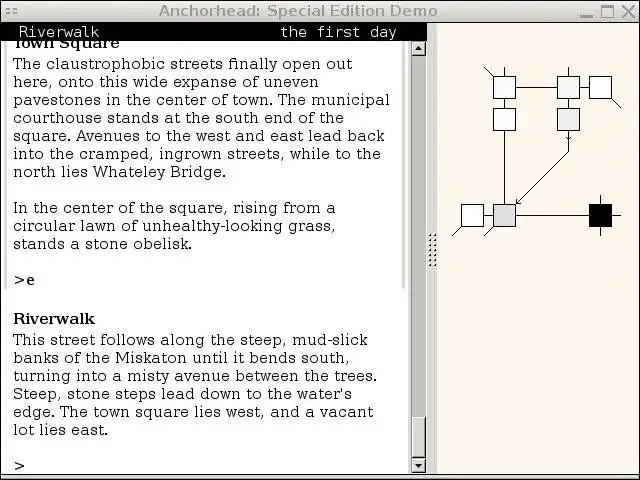The height and width of the screenshot is (480, 640).
Task: Click the bold 'Riverwalk' room heading in the story text
Action: 54,319
